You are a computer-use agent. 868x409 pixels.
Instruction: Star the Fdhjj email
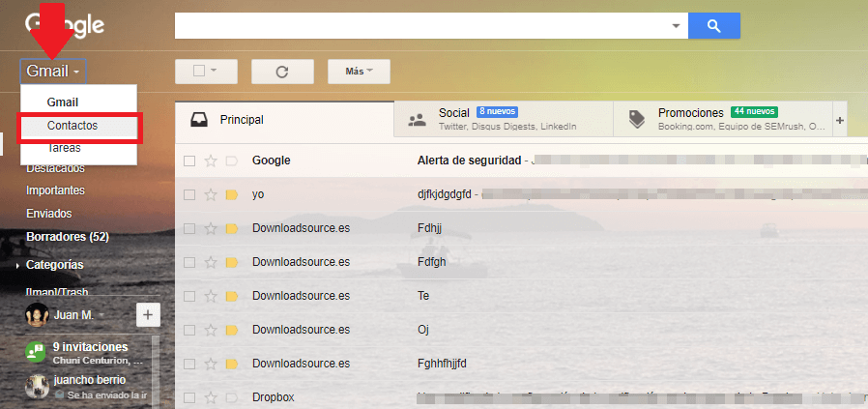click(211, 228)
